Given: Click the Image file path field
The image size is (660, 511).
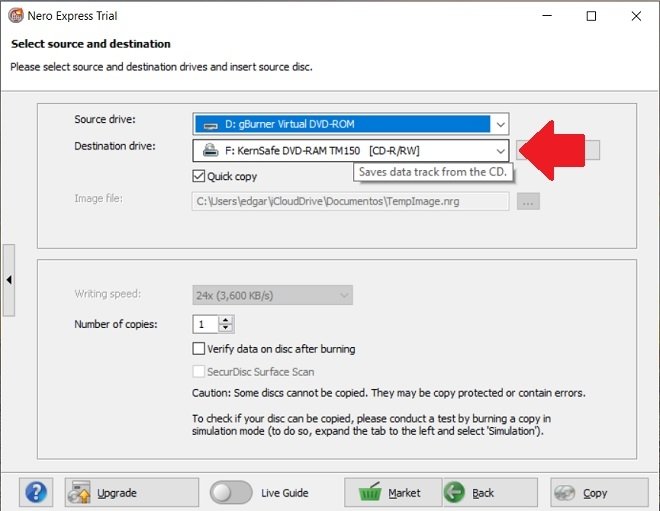Looking at the screenshot, I should 350,201.
